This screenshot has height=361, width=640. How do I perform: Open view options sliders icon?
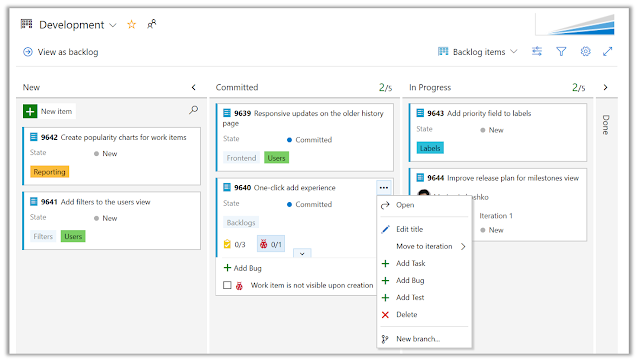click(x=537, y=51)
